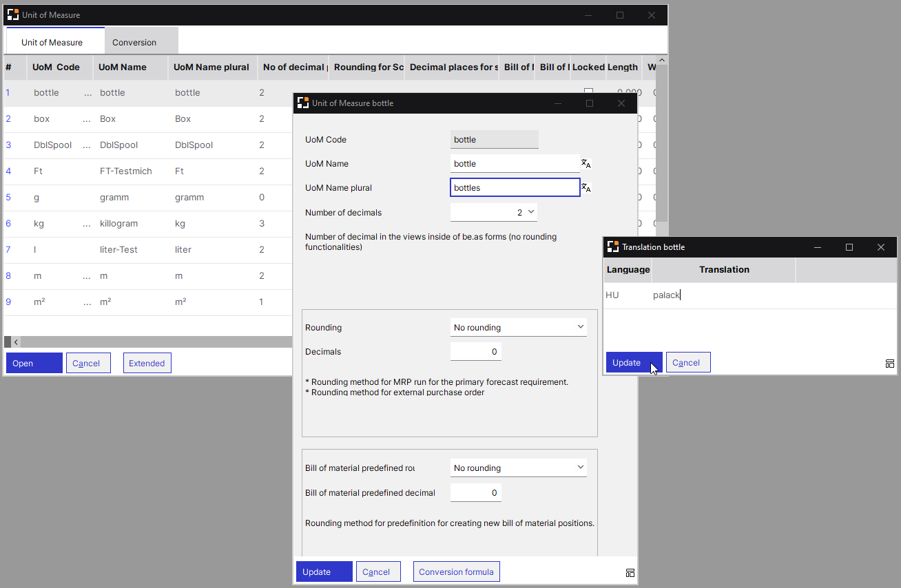901x588 pixels.
Task: Click translate icon next to UoM Name field
Action: 586,164
